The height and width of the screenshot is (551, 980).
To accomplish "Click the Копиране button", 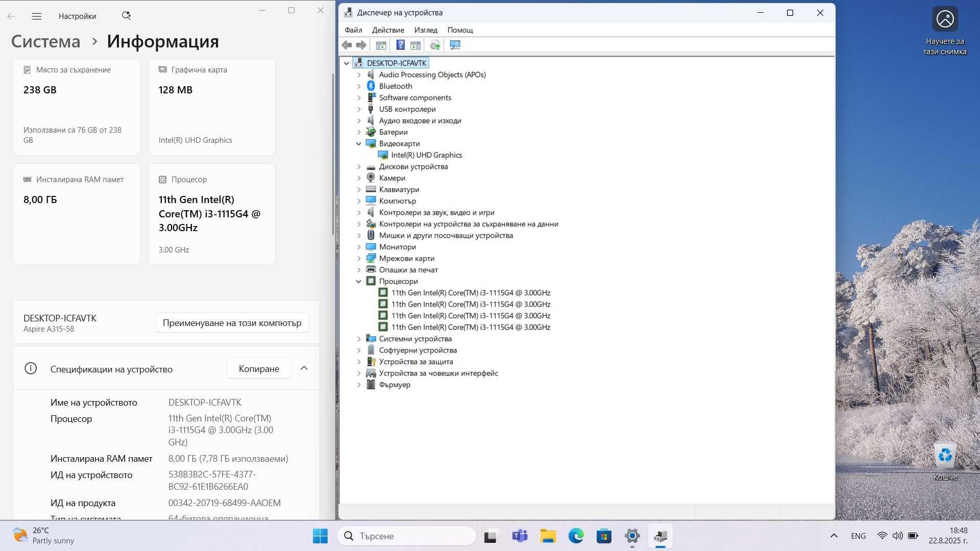I will (x=259, y=368).
